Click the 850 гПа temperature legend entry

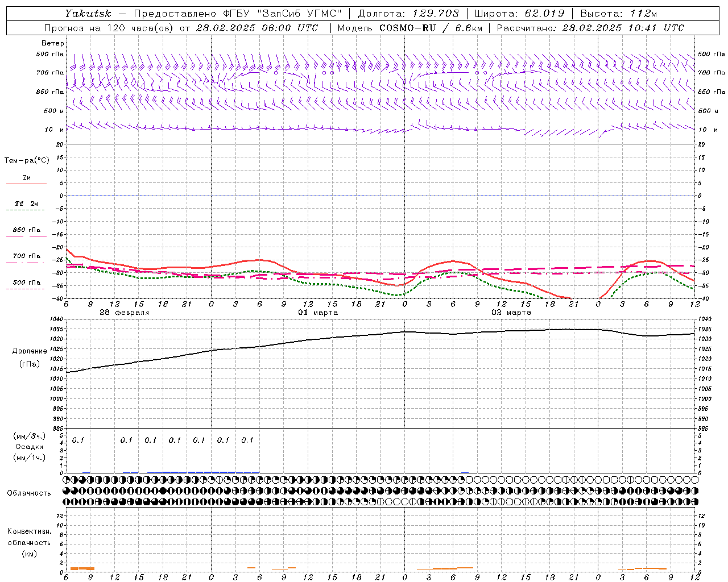tap(26, 232)
